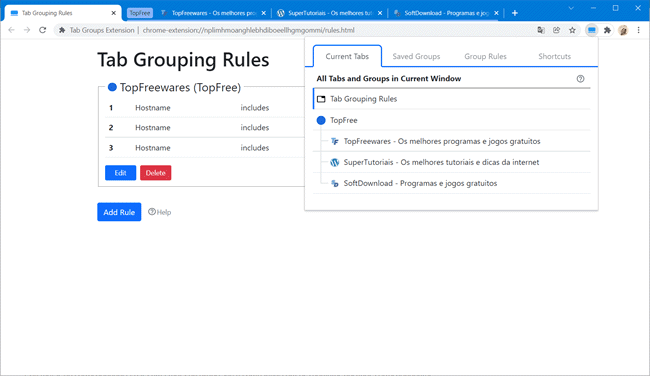Open the Chrome three-dot menu

tap(638, 30)
